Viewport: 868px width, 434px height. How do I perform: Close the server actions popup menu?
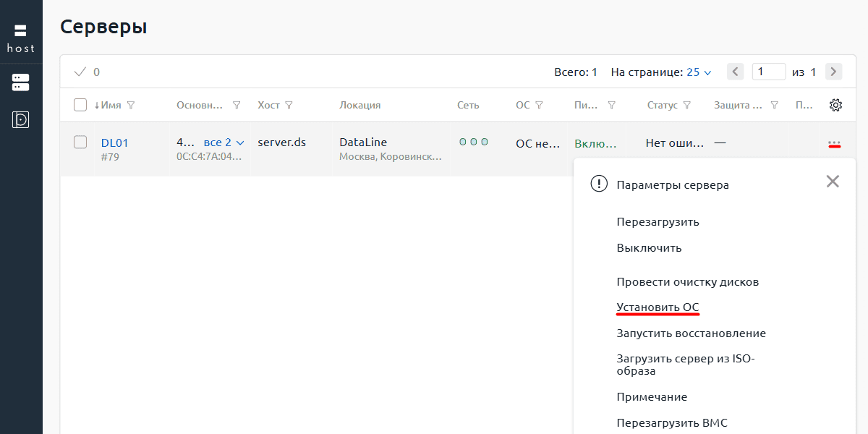(833, 182)
